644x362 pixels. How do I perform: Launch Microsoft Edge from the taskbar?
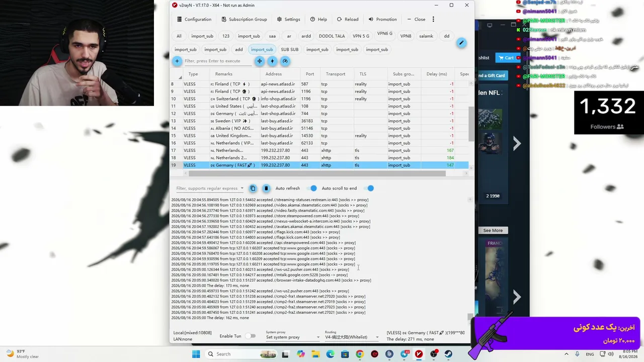pyautogui.click(x=330, y=354)
